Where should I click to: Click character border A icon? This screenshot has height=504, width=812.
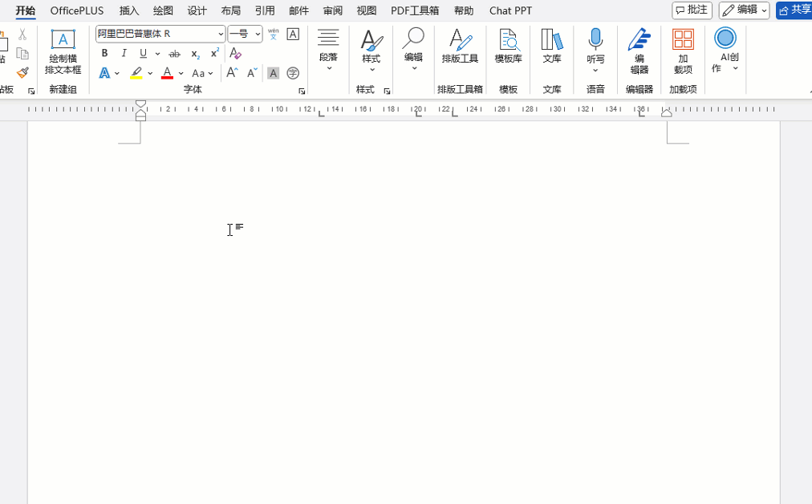point(293,35)
